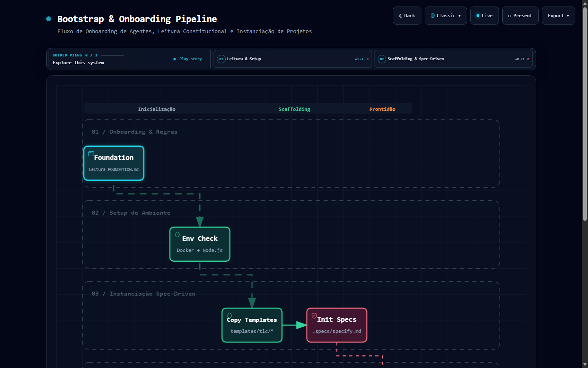Viewport: 588px width, 368px height.
Task: Click Play story button
Action: (188, 59)
